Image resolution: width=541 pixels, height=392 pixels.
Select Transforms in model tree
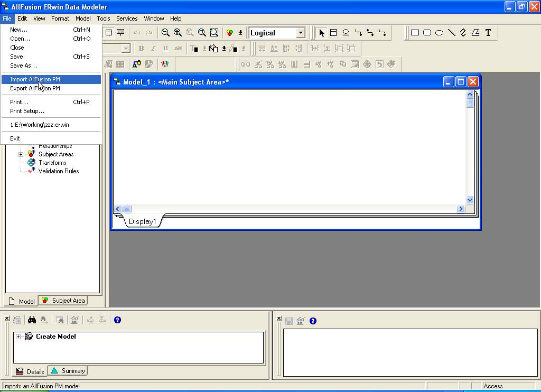[52, 163]
